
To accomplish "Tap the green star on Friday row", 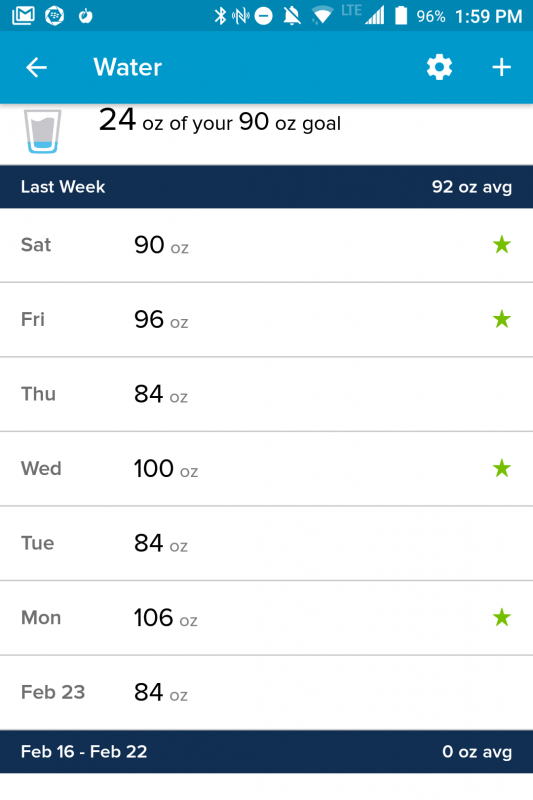I will (502, 319).
